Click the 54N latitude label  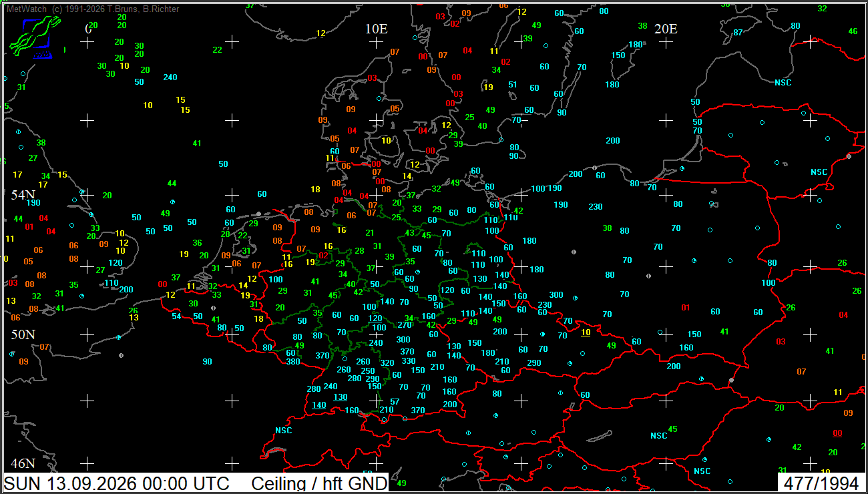click(23, 195)
